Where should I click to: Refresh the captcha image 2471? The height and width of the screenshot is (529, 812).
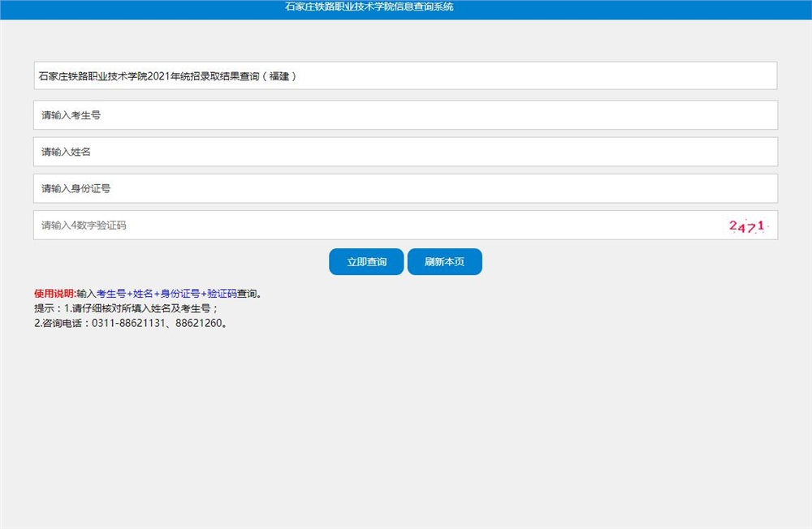(748, 226)
